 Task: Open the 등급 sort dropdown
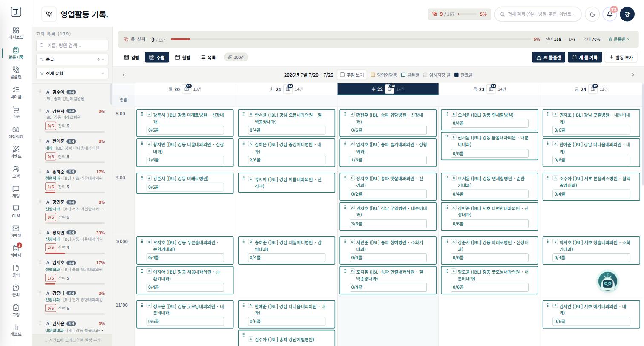(x=72, y=59)
